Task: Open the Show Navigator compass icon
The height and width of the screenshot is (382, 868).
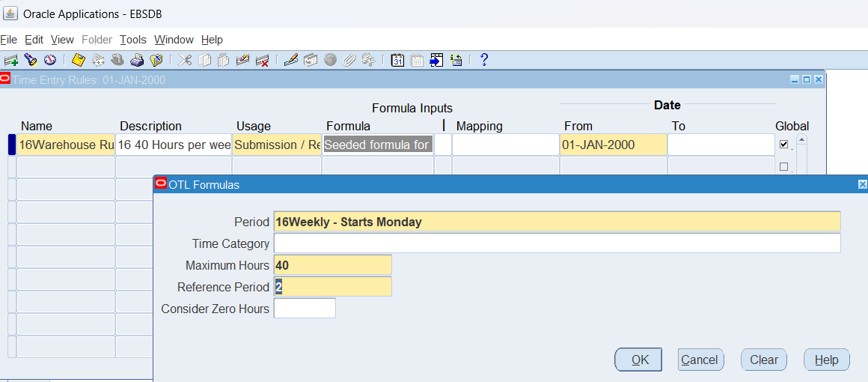Action: (50, 61)
